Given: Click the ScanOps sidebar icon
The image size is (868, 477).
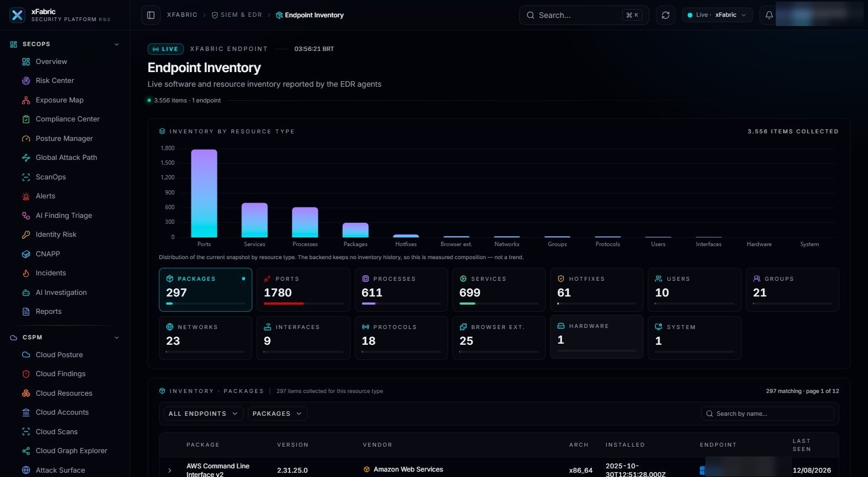Looking at the screenshot, I should pos(26,177).
